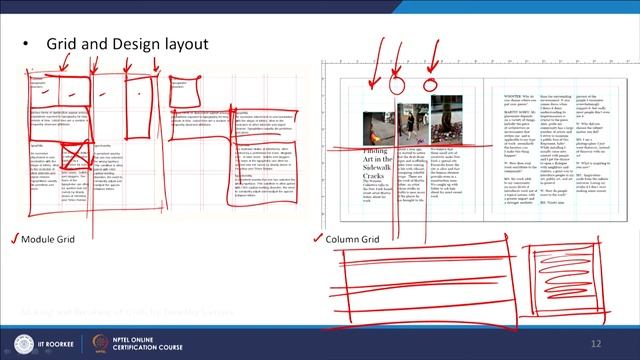Click the NPTEL logo emblem

[x=100, y=343]
